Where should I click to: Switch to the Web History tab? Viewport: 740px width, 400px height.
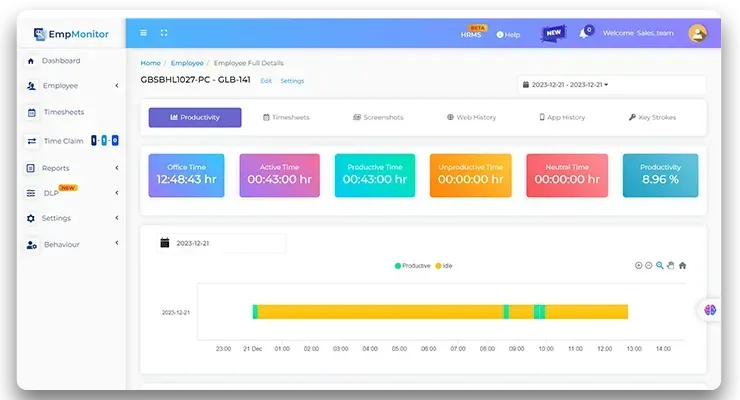(471, 117)
